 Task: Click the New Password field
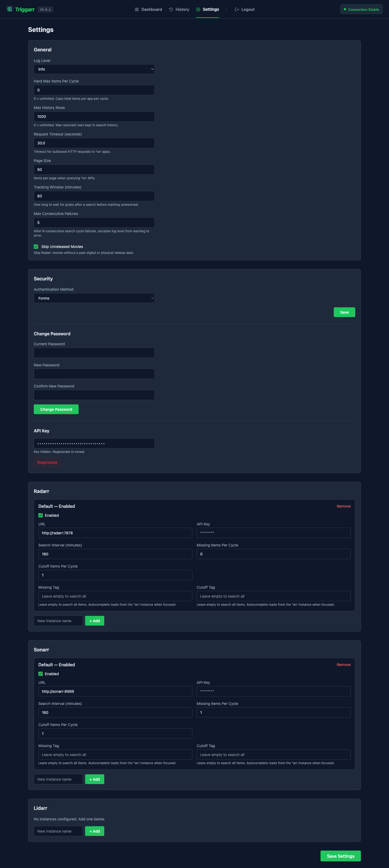click(94, 374)
